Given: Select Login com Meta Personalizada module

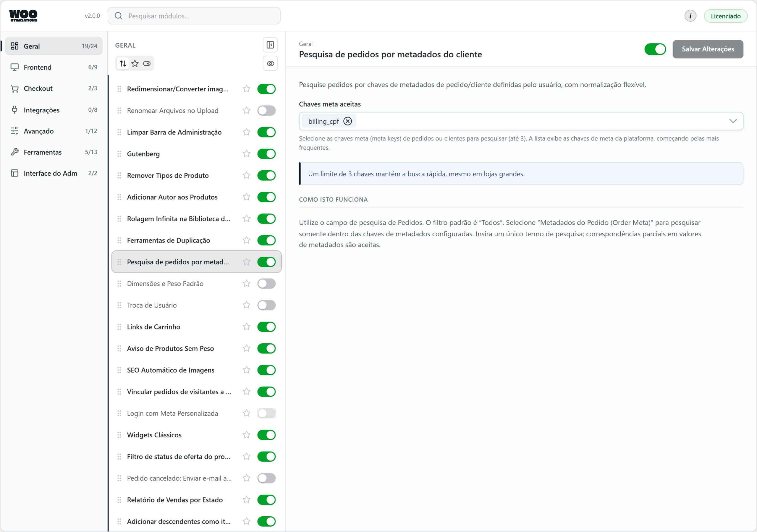Looking at the screenshot, I should (196, 413).
